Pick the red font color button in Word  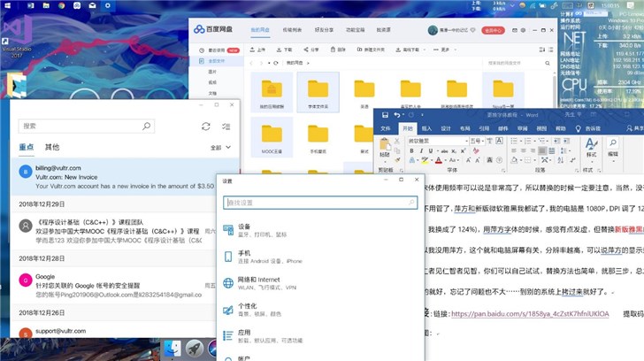tap(438, 160)
